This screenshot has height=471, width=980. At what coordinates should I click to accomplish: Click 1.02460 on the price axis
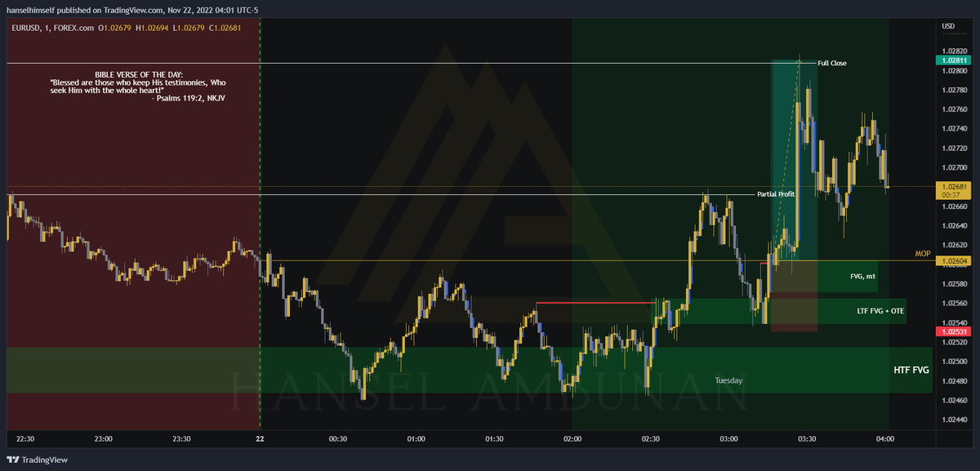click(953, 400)
